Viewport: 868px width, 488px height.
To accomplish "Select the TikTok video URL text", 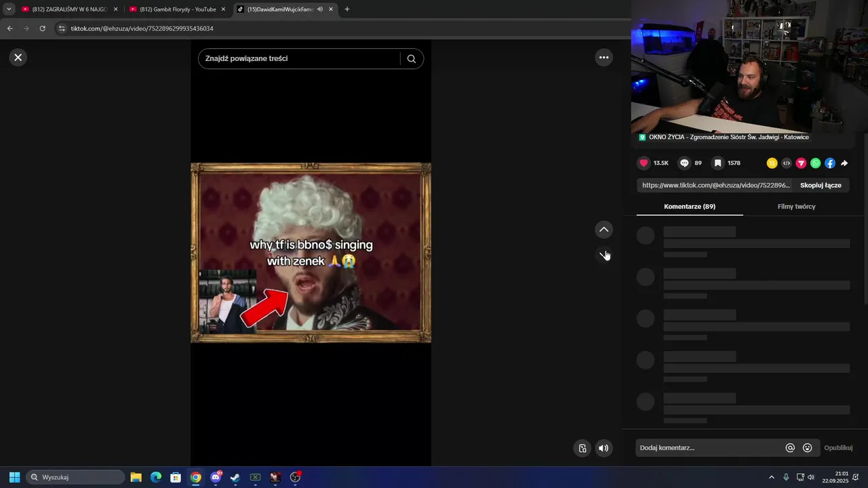I will coord(715,185).
